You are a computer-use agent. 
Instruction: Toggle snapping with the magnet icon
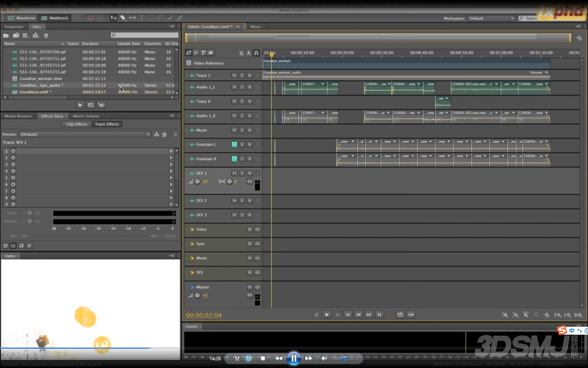click(x=256, y=53)
